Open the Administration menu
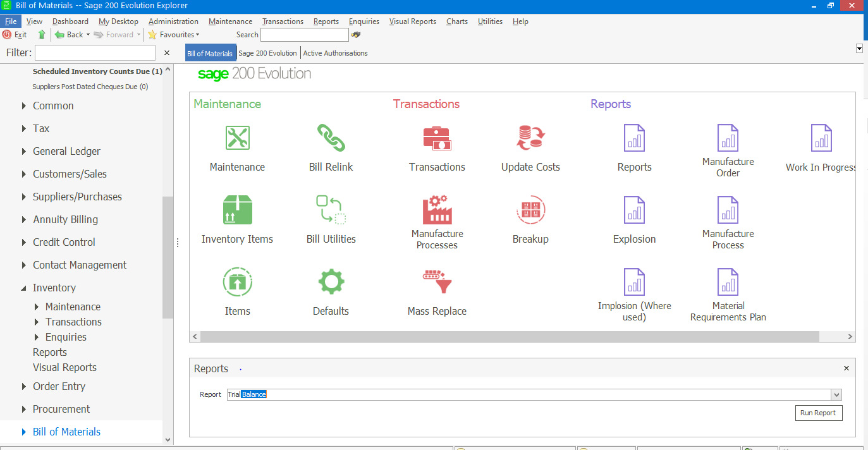Screen dimensions: 868x450 point(173,21)
